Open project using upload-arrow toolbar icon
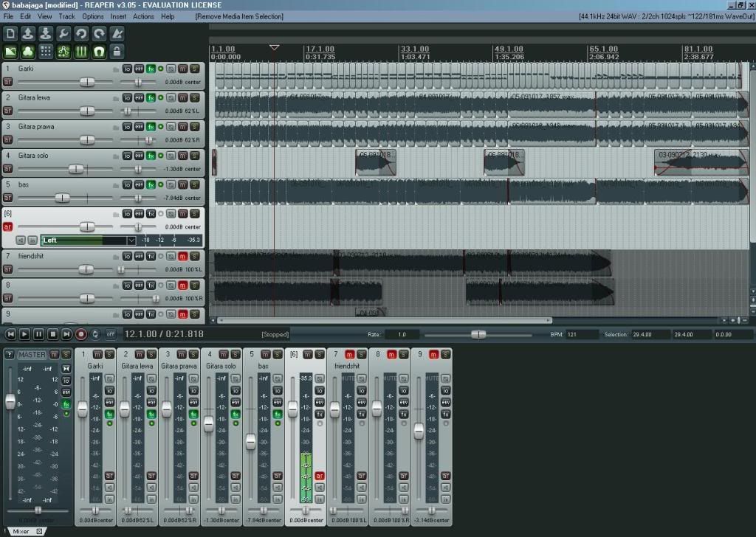 click(x=28, y=34)
